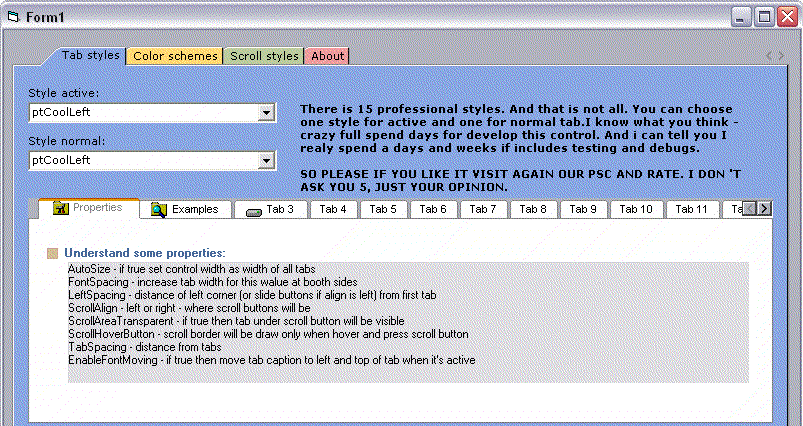Expand the Style active dropdown
Image resolution: width=803 pixels, height=426 pixels.
[x=266, y=113]
